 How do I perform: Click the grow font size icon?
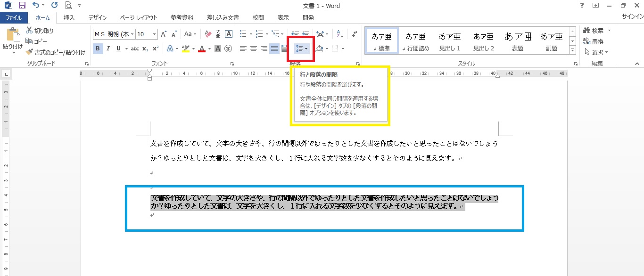tap(164, 34)
